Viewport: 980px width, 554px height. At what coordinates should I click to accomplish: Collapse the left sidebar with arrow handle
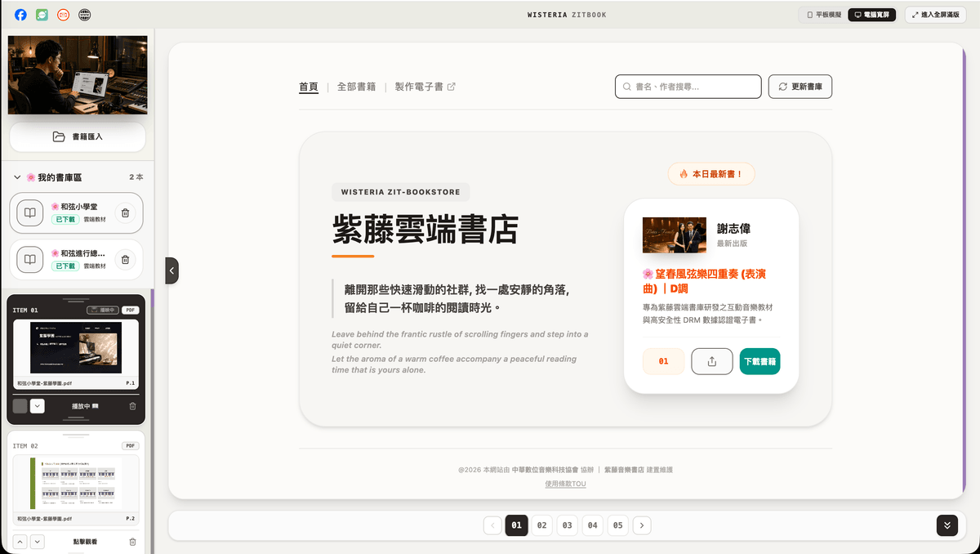[171, 270]
